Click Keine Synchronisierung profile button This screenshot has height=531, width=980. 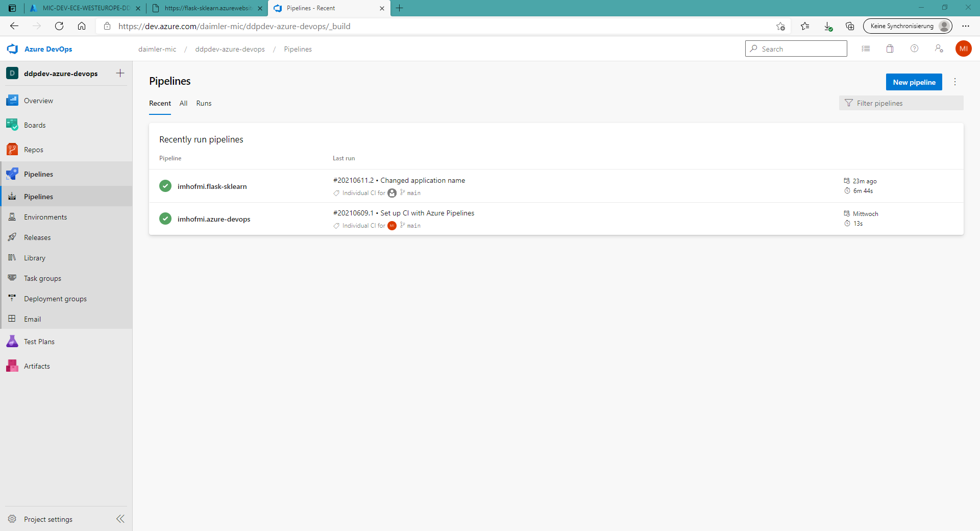click(908, 26)
